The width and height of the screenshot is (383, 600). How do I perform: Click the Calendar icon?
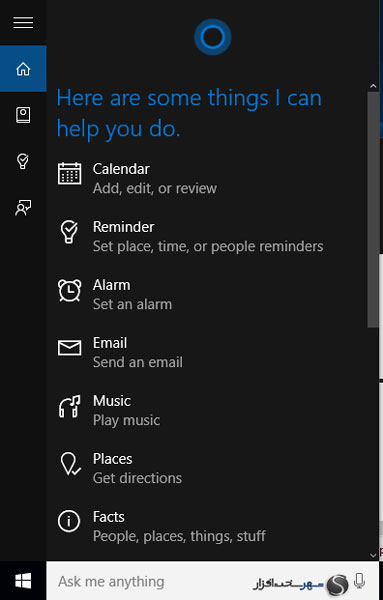[69, 173]
